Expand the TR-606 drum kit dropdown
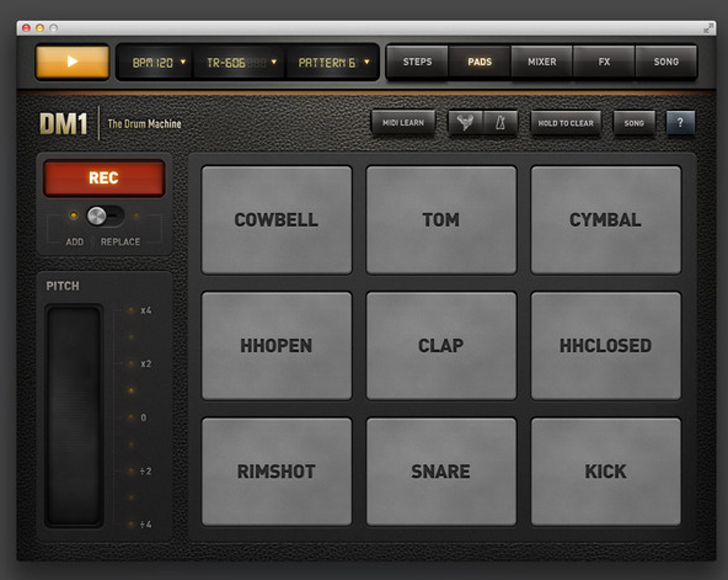 click(242, 62)
